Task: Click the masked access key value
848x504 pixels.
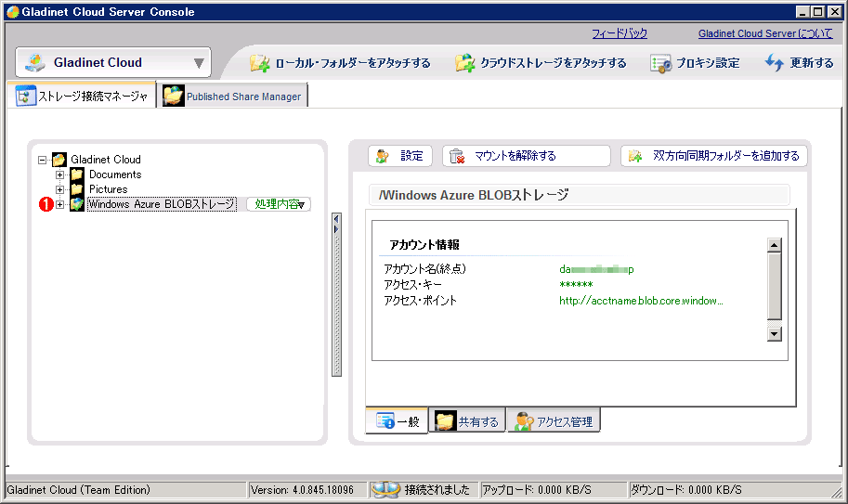Action: [x=576, y=285]
